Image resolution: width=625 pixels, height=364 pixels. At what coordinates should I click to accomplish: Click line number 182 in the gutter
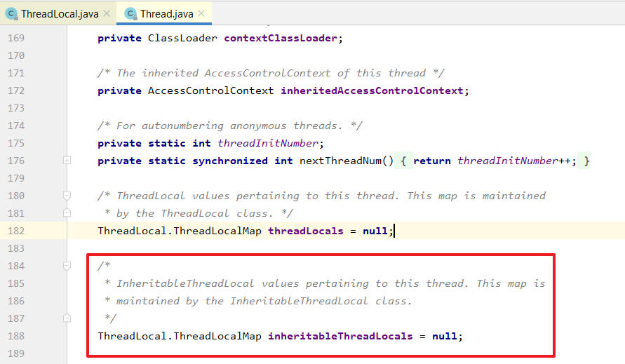point(16,231)
